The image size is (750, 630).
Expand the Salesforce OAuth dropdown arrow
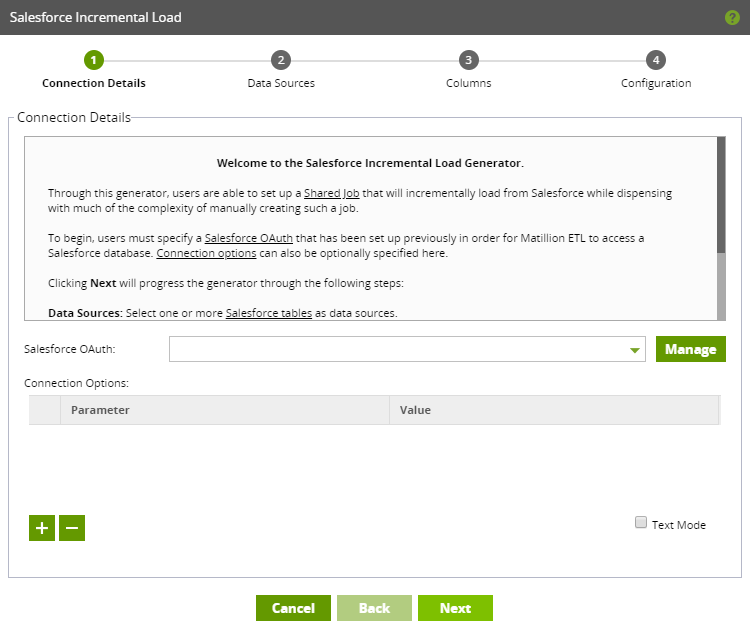[635, 350]
